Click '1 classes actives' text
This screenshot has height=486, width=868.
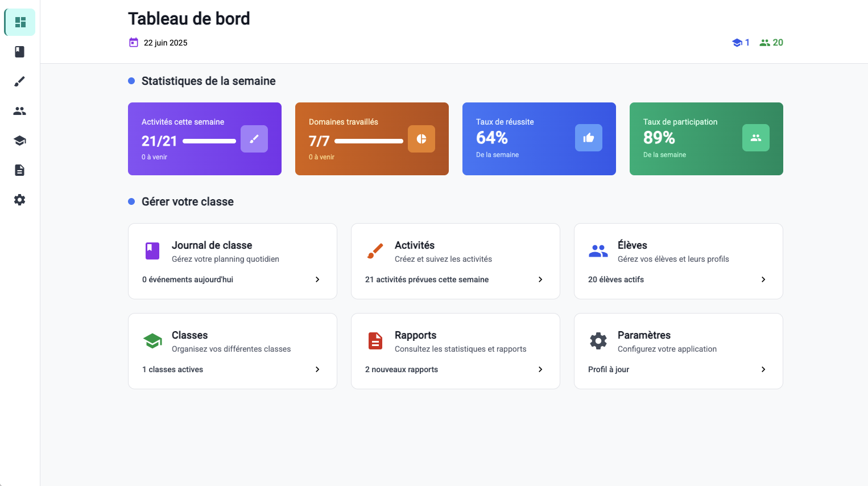(173, 369)
